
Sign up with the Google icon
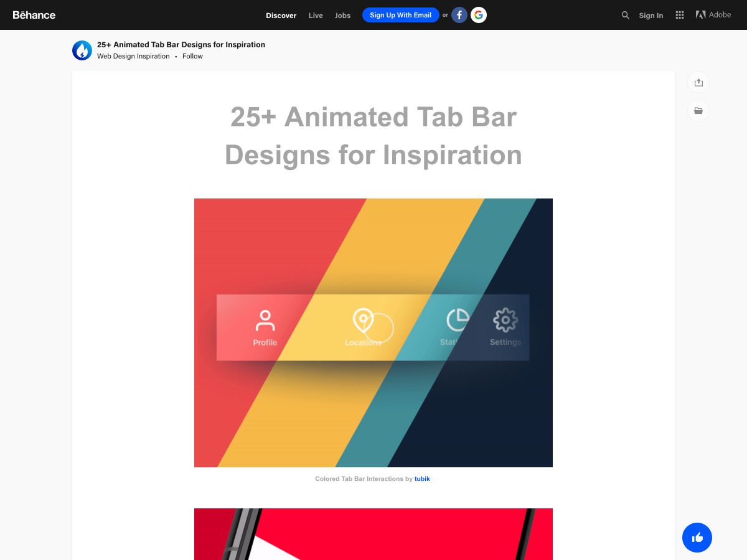[479, 15]
